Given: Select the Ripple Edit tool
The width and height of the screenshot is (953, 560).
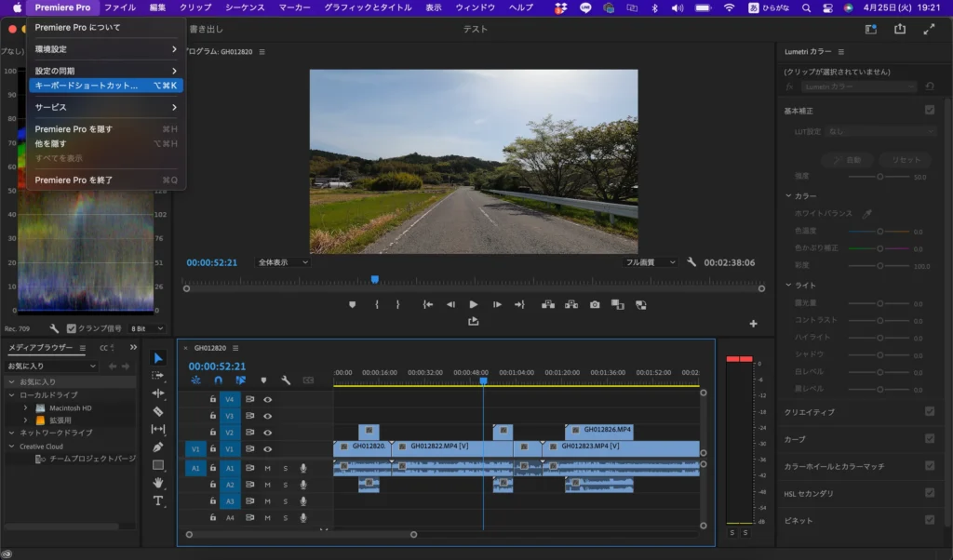Looking at the screenshot, I should (x=158, y=393).
